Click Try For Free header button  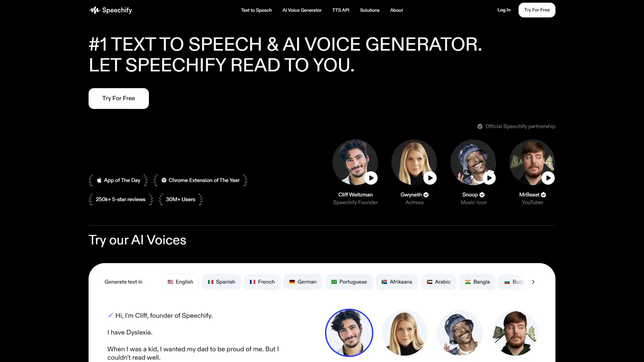537,10
